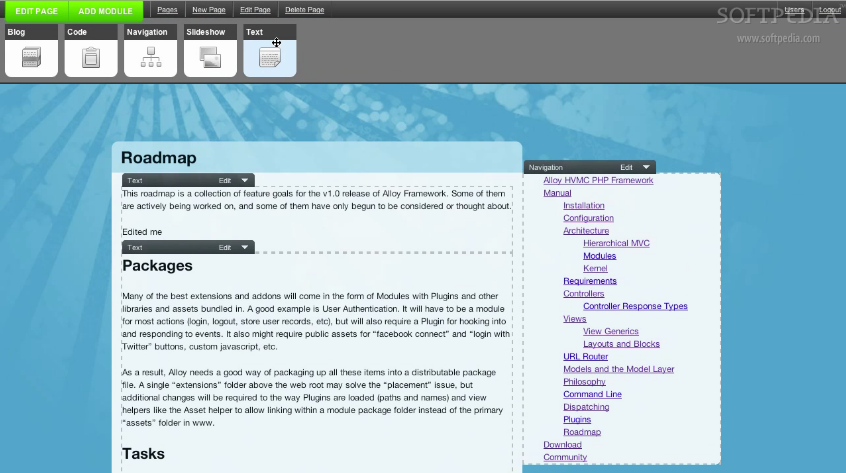Expand the second Text module dropdown arrow above Packages
This screenshot has height=473, width=846.
[245, 247]
